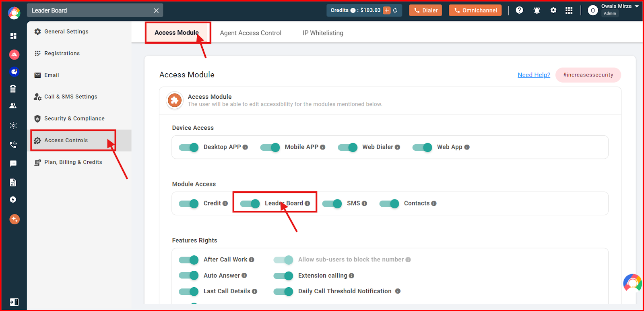Open Call & SMS Settings
Screen dimensions: 644x311
click(79, 97)
